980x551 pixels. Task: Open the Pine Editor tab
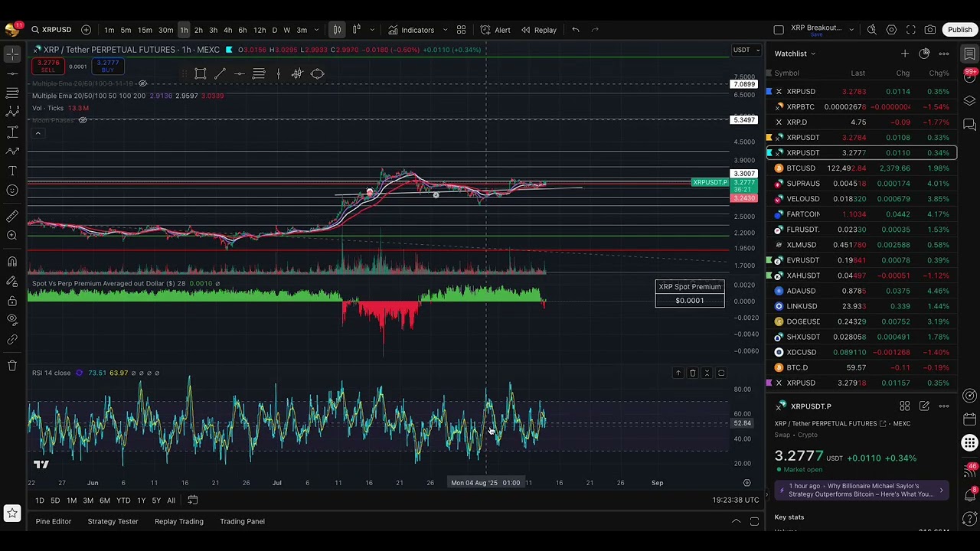click(54, 521)
